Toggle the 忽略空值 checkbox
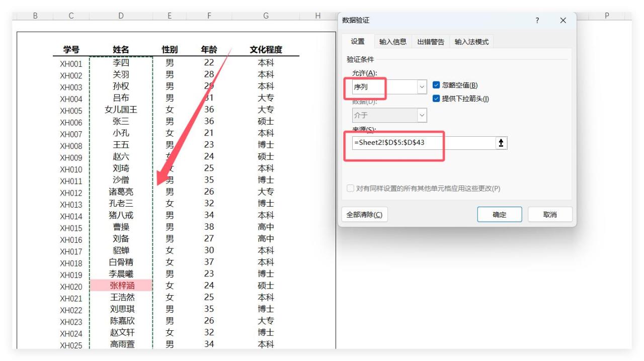The width and height of the screenshot is (644, 361). tap(436, 85)
